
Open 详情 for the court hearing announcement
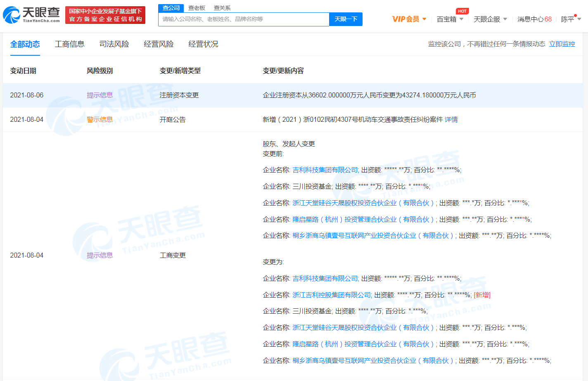(451, 119)
